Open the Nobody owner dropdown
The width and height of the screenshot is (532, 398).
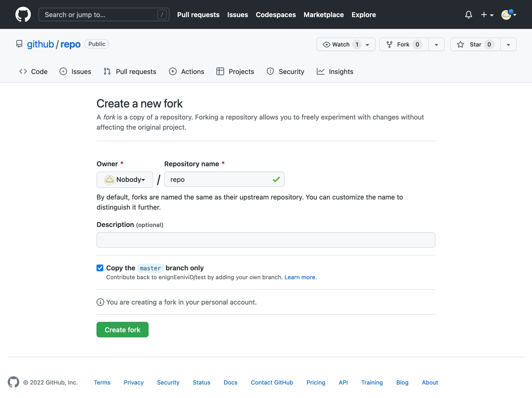(125, 180)
